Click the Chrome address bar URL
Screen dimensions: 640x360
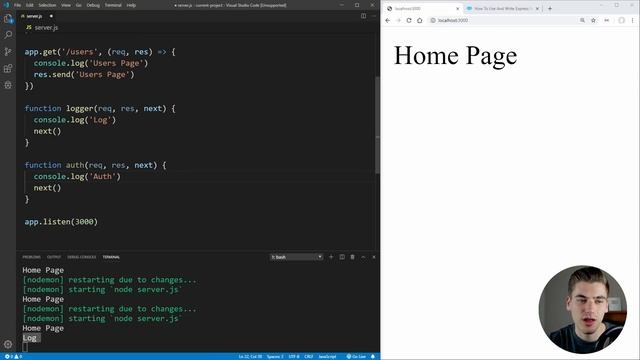453,20
